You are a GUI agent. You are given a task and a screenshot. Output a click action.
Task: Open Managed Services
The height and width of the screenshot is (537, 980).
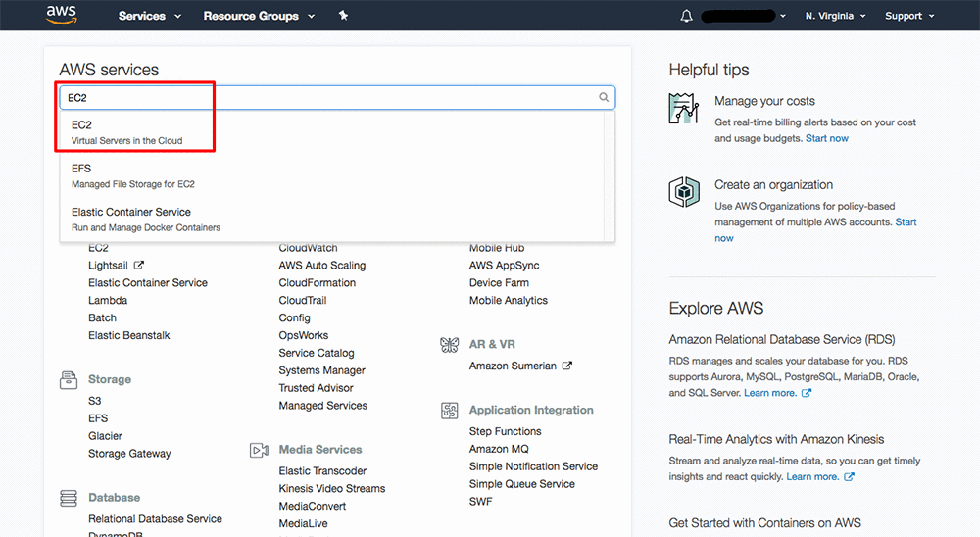[x=323, y=405]
